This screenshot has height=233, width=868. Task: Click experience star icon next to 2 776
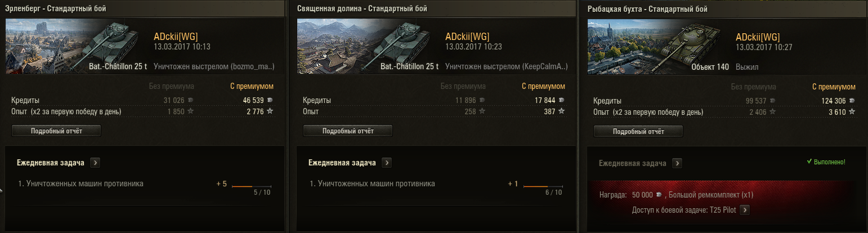[270, 111]
